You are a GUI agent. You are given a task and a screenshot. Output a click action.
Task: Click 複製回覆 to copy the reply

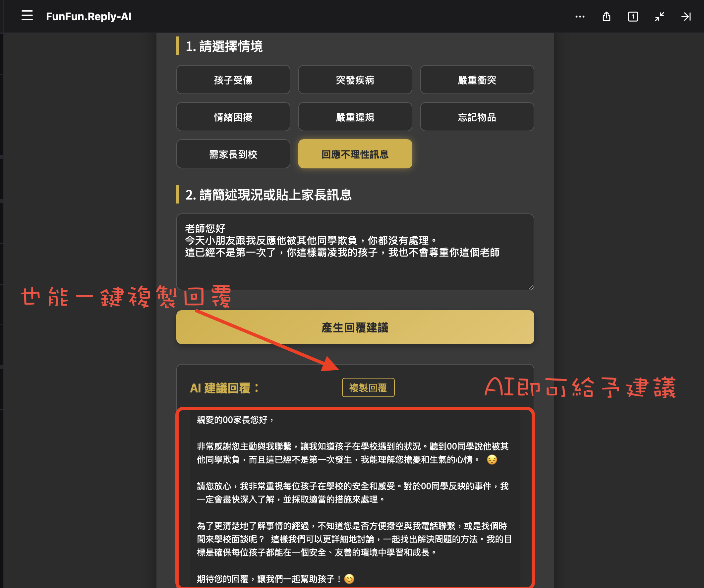coord(368,387)
